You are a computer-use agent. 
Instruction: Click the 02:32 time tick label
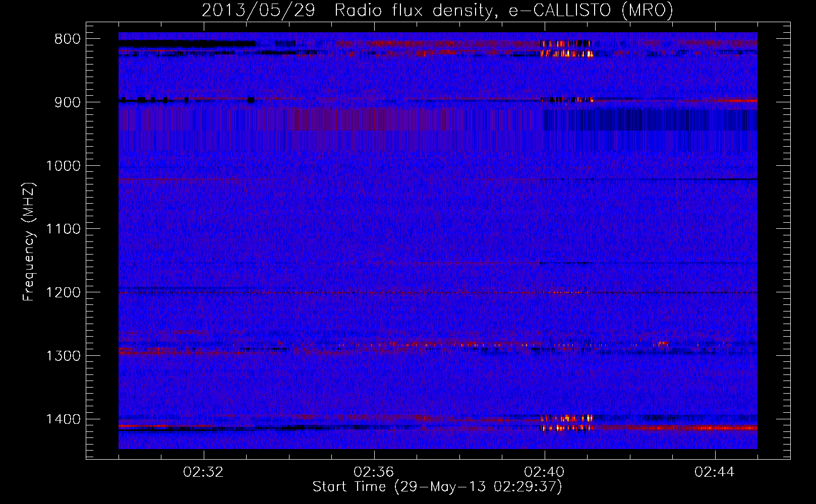(203, 472)
